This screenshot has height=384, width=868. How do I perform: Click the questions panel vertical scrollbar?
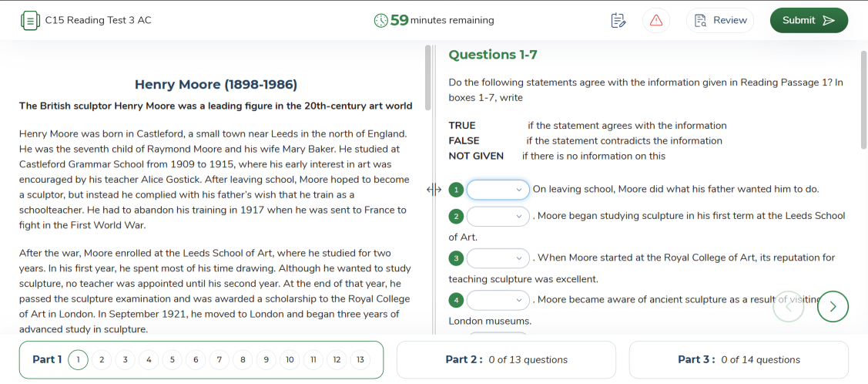click(x=863, y=100)
